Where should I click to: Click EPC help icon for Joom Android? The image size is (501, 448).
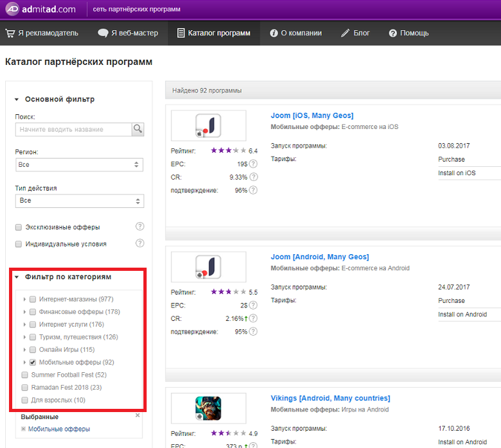[x=253, y=306]
